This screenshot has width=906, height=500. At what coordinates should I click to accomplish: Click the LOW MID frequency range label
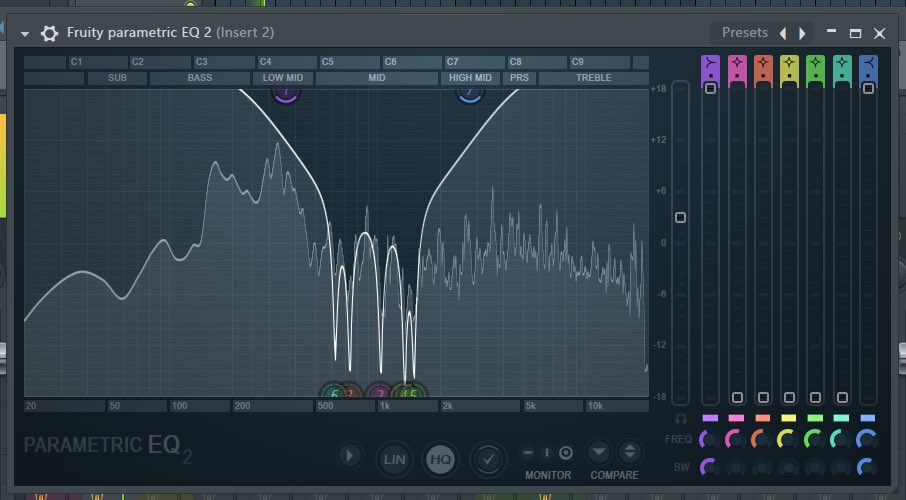pyautogui.click(x=283, y=78)
